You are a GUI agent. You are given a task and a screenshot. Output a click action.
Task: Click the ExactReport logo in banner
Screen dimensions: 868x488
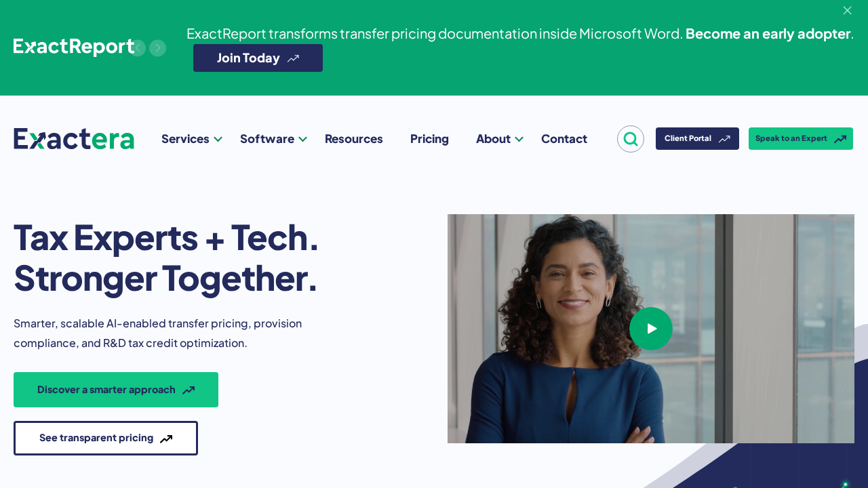click(73, 47)
